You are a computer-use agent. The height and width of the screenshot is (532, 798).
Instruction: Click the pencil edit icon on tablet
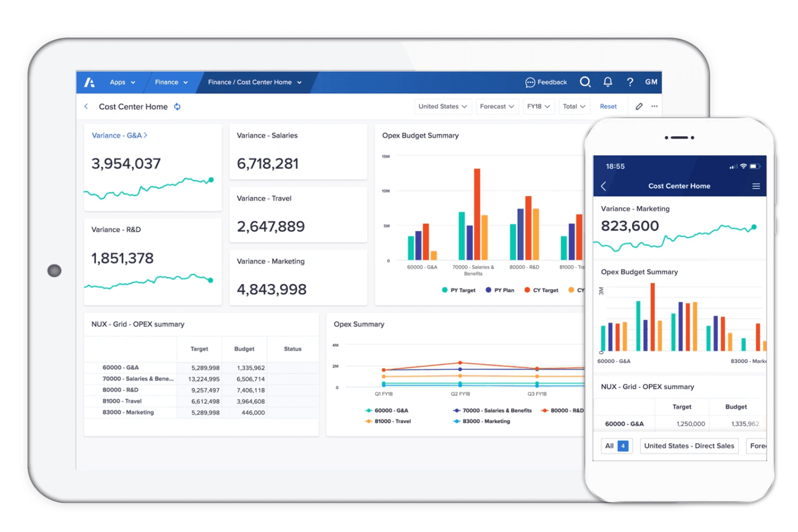click(x=639, y=106)
